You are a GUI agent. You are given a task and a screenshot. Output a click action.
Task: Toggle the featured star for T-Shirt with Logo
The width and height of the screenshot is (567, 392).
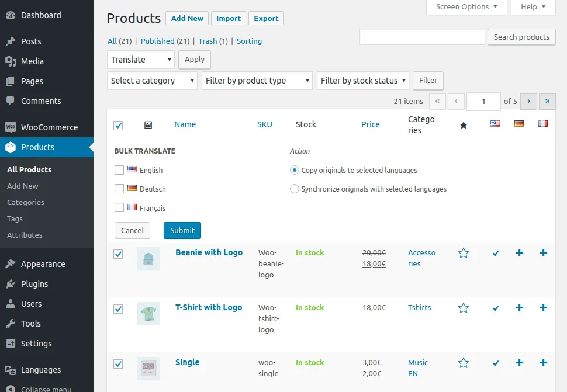coord(464,308)
